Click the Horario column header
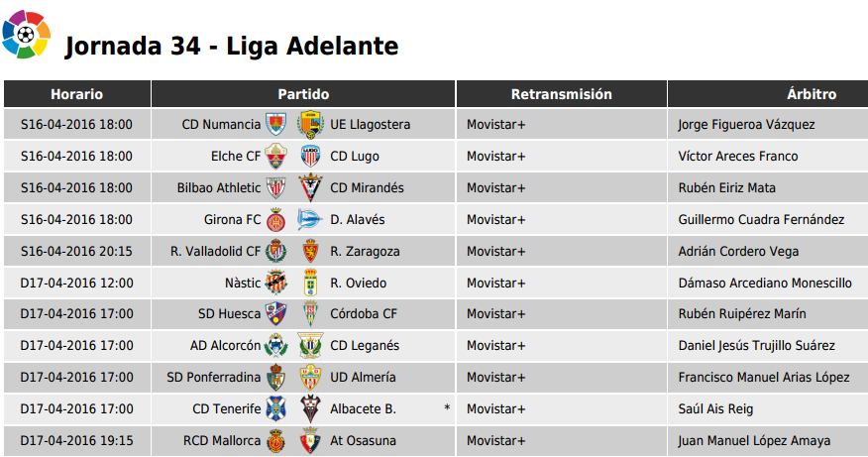The image size is (868, 457). click(x=77, y=93)
